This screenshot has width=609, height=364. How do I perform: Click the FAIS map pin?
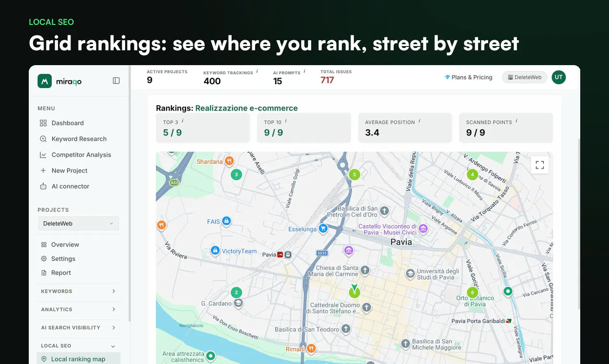226,221
